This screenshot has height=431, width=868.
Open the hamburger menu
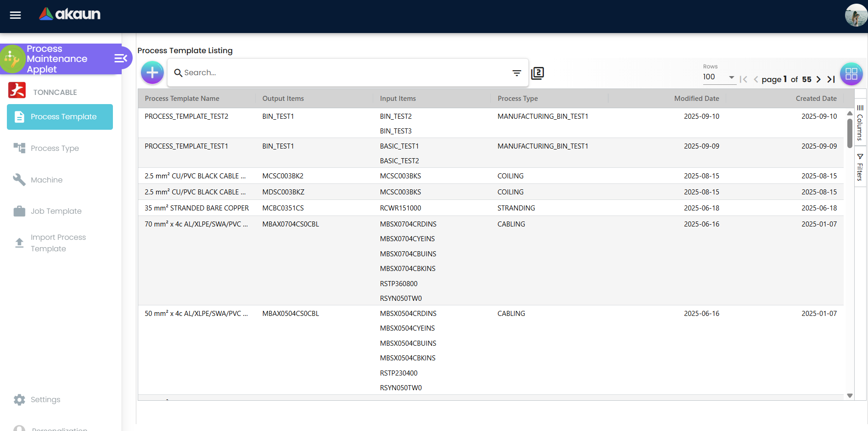pyautogui.click(x=15, y=15)
